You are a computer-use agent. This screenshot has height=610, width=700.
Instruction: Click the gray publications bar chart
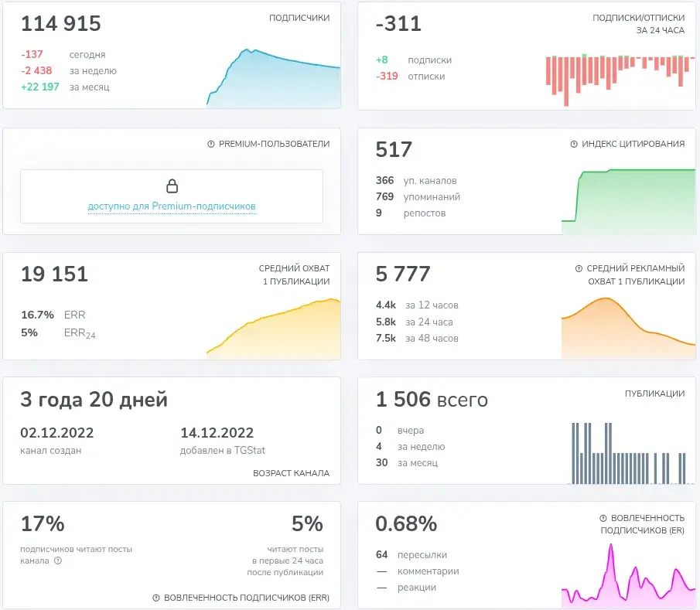tap(630, 453)
